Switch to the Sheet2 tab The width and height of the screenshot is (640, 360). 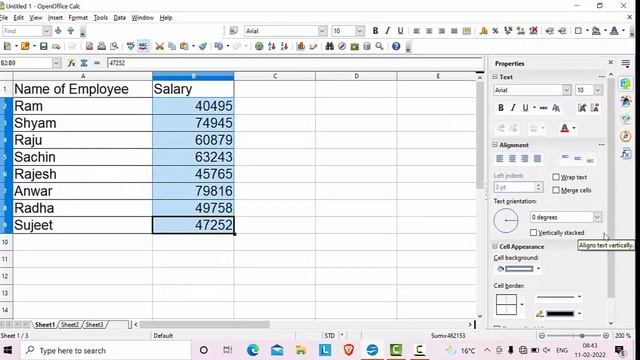pos(70,324)
